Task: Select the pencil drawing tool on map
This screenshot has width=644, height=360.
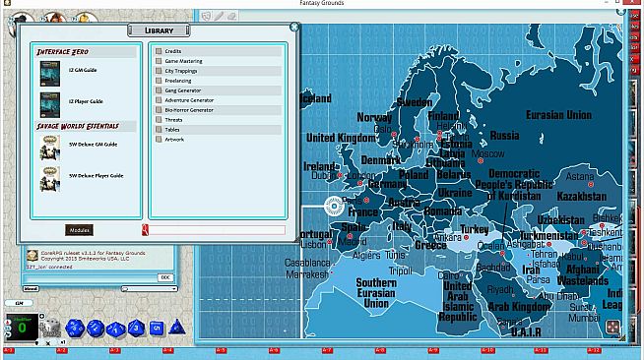Action: (219, 16)
